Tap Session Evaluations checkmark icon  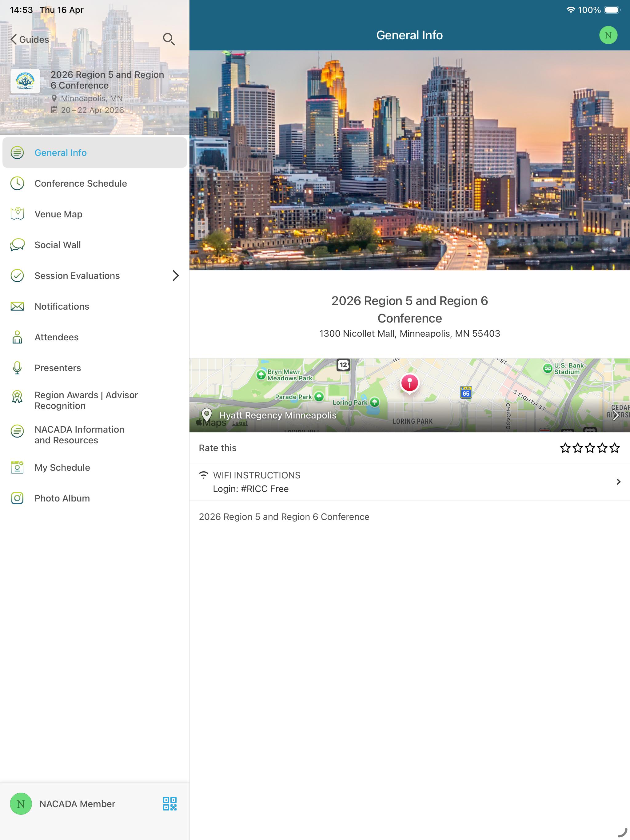(x=17, y=276)
